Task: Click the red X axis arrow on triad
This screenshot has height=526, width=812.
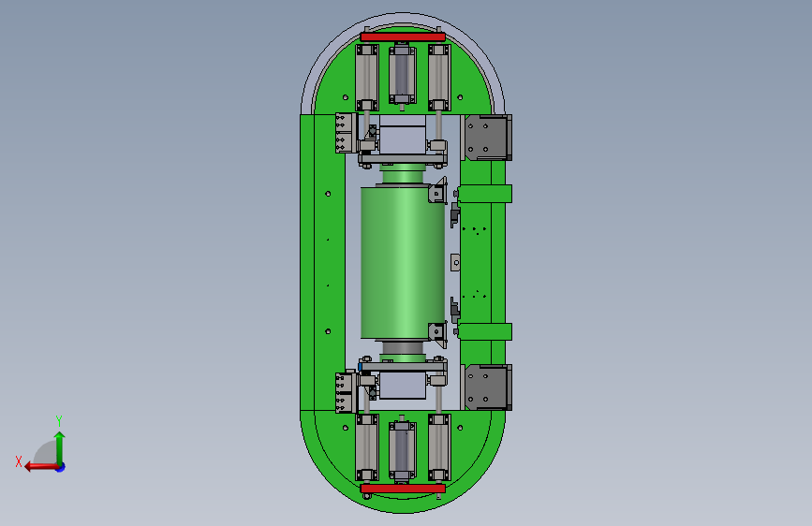Action: click(x=40, y=466)
